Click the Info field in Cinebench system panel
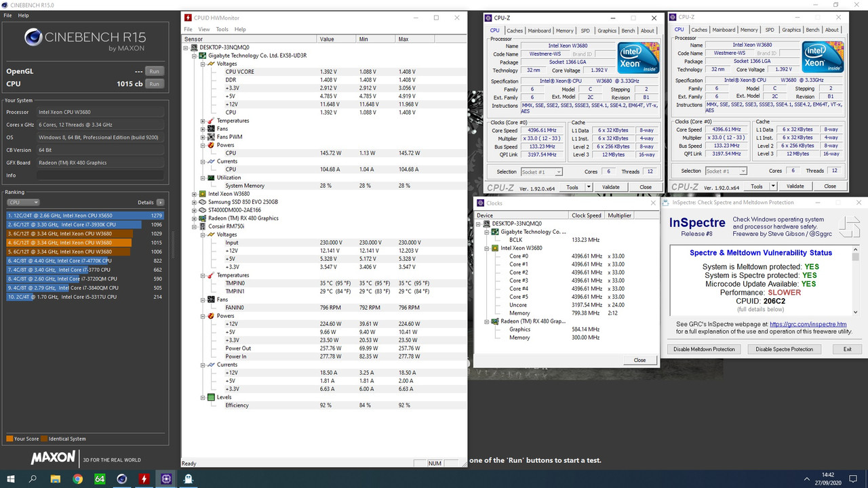Image resolution: width=868 pixels, height=488 pixels. [x=100, y=175]
